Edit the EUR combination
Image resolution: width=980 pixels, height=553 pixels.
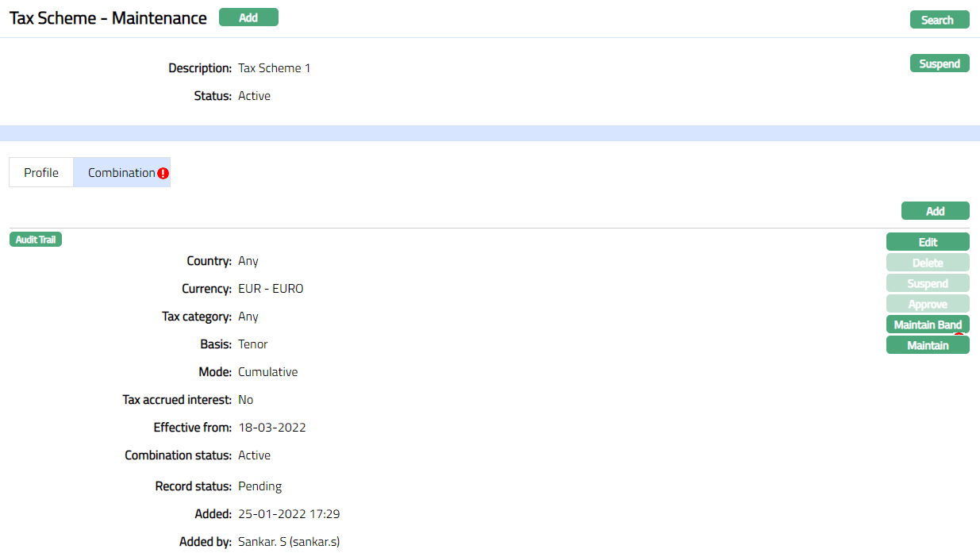coord(928,242)
